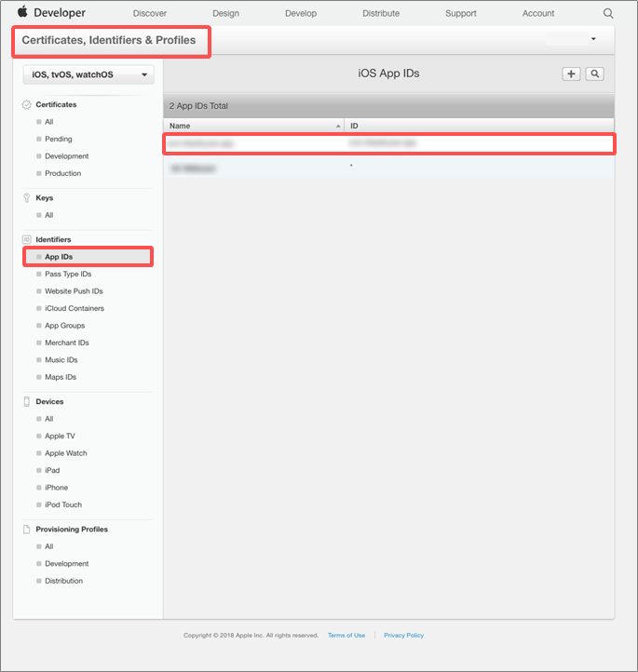Click the 'iOS App IDs' title
The height and width of the screenshot is (672, 638).
coord(388,74)
